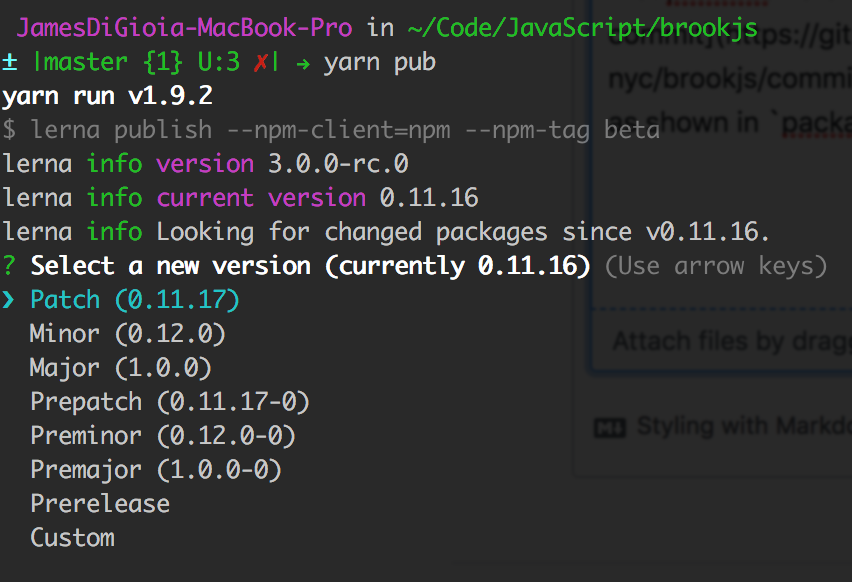The width and height of the screenshot is (852, 582).
Task: Click the '(Use arrow keys)' hint
Action: 716,266
